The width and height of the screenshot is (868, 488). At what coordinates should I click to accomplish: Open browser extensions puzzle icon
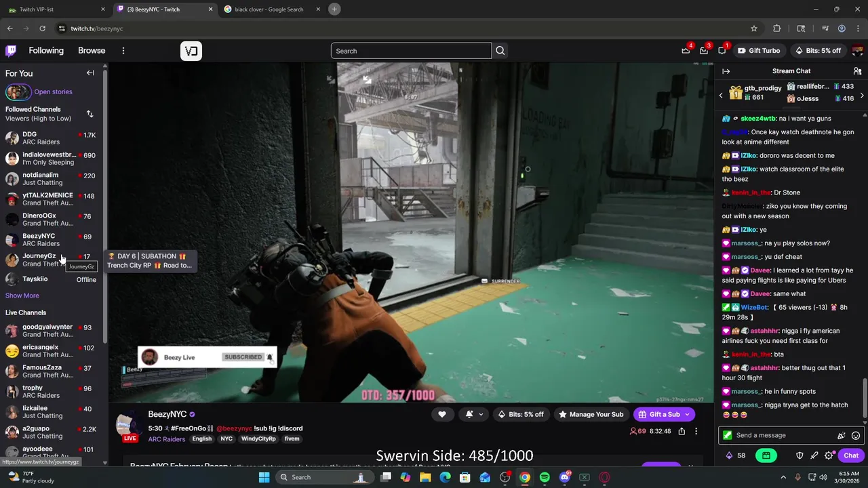(777, 28)
